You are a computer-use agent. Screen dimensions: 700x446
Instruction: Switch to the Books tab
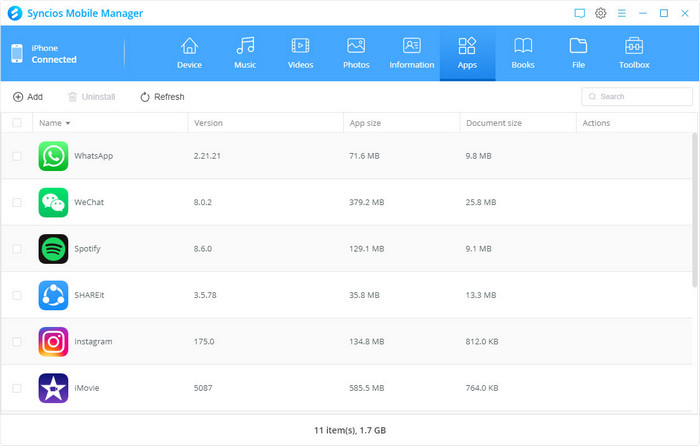(x=522, y=53)
